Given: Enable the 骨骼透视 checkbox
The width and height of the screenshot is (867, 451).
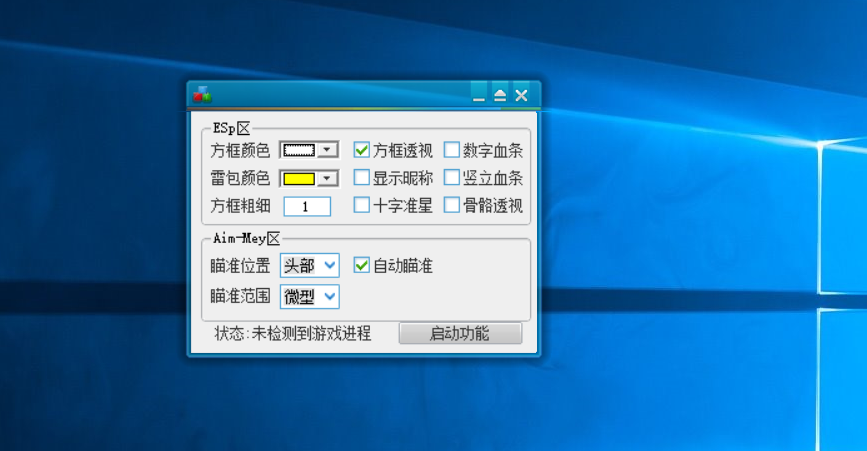Looking at the screenshot, I should tap(452, 205).
